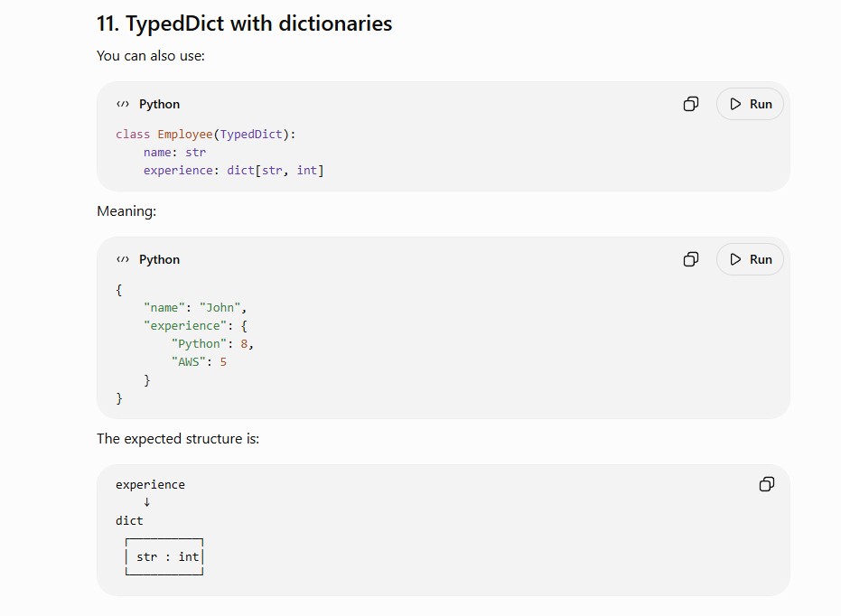
Task: Click the word 'dict' in the structure diagram
Action: coord(129,520)
